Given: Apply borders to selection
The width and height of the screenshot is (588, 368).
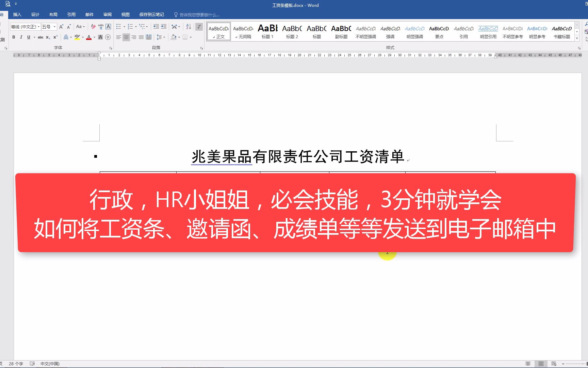Looking at the screenshot, I should 185,37.
